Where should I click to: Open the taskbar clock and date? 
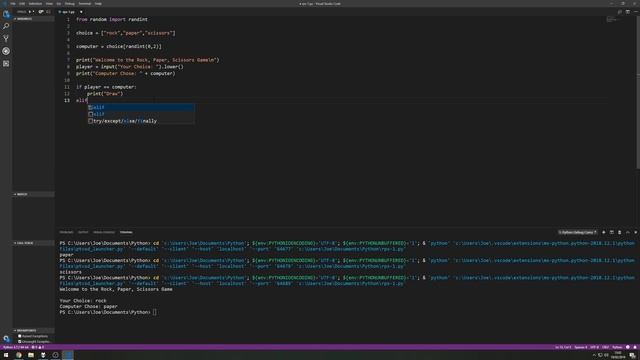point(618,355)
